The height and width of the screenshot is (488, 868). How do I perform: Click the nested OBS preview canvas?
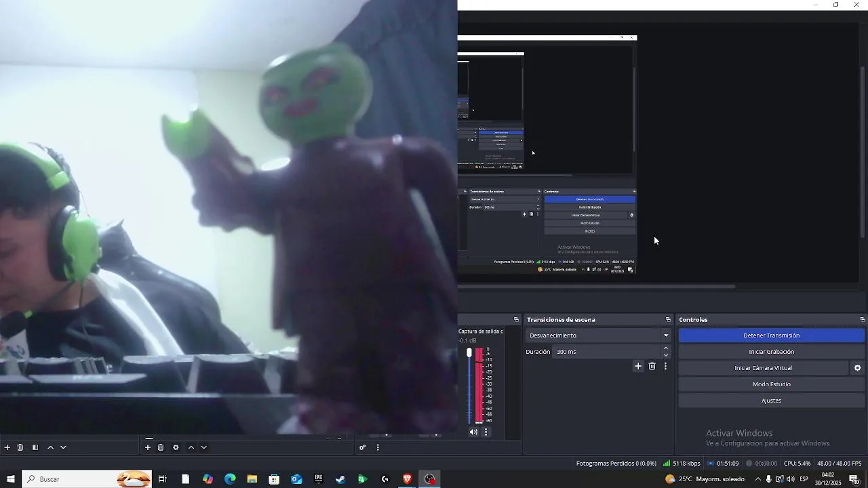pos(547,155)
